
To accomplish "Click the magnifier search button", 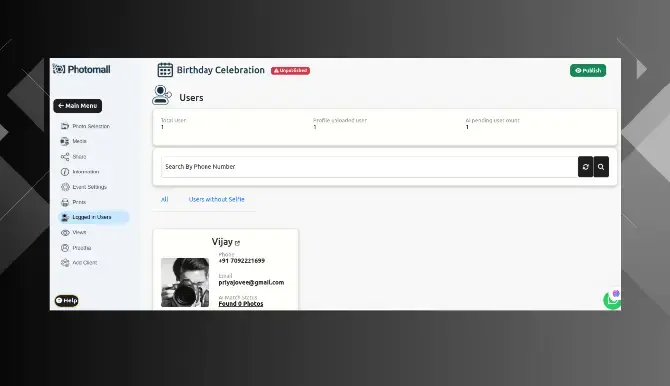I will 601,167.
